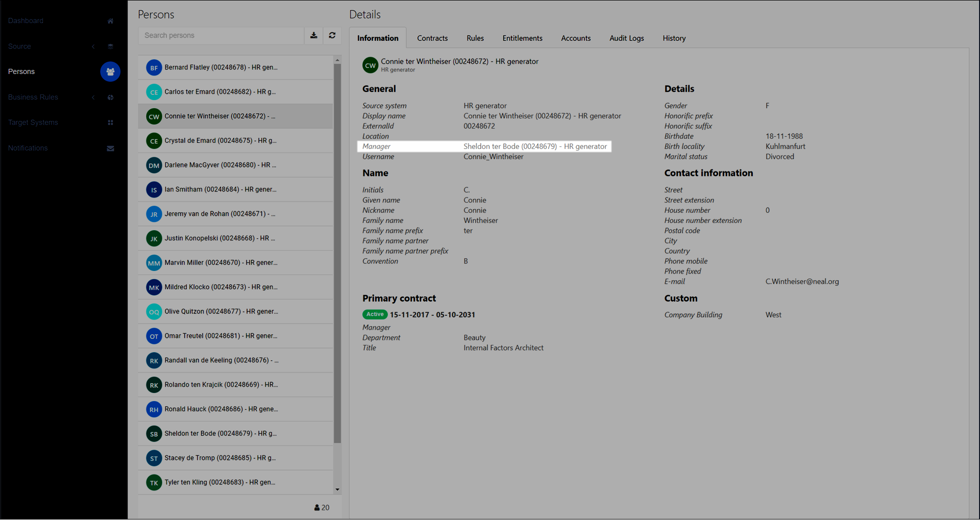The height and width of the screenshot is (520, 980).
Task: Click the ST avatar for Stacey de Tromp
Action: click(x=154, y=458)
